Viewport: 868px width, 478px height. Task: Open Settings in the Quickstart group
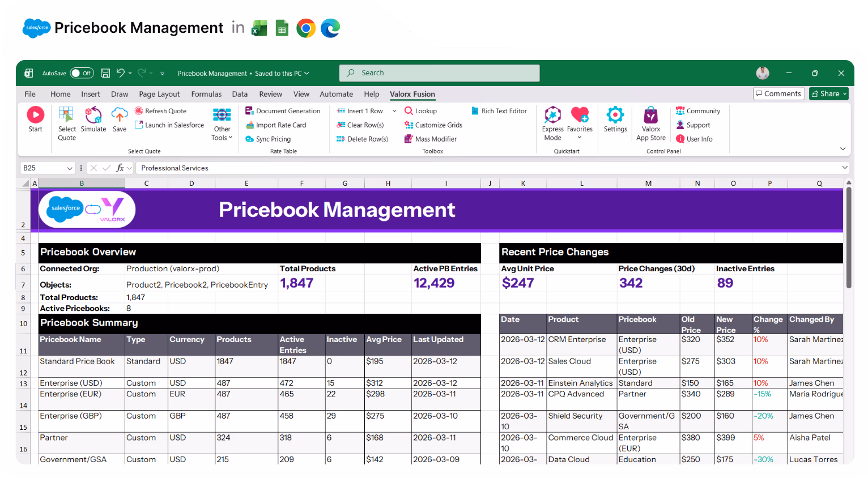pos(615,116)
